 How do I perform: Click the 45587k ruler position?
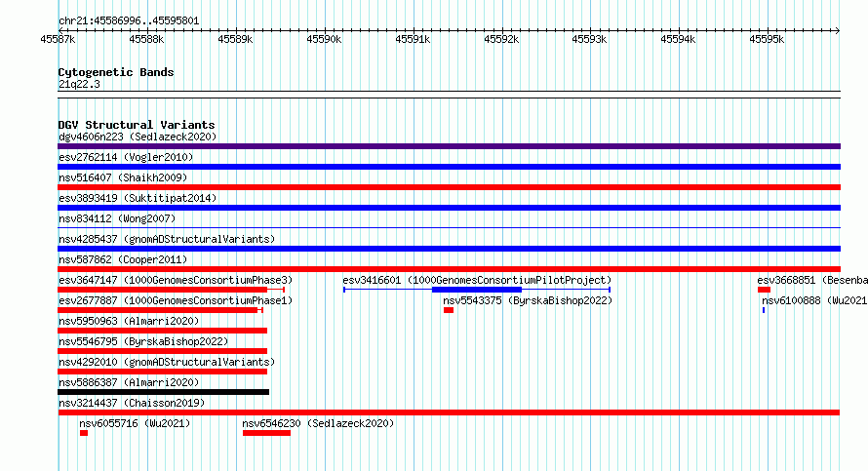58,39
